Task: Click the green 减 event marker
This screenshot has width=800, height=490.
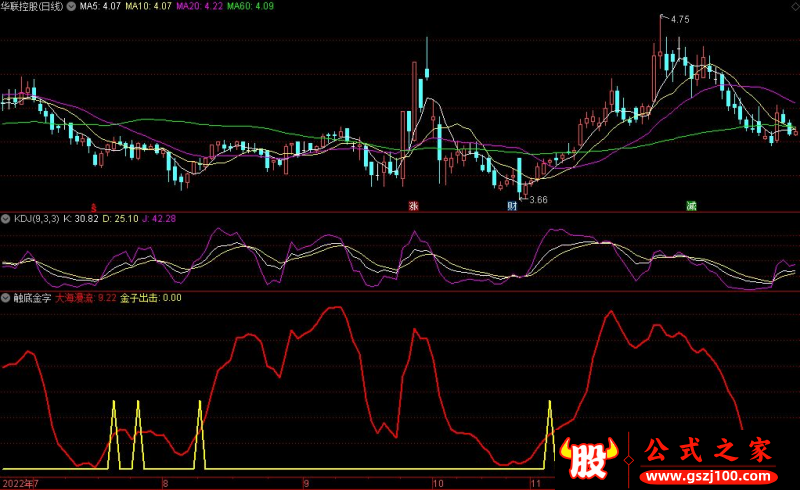Action: pos(691,206)
